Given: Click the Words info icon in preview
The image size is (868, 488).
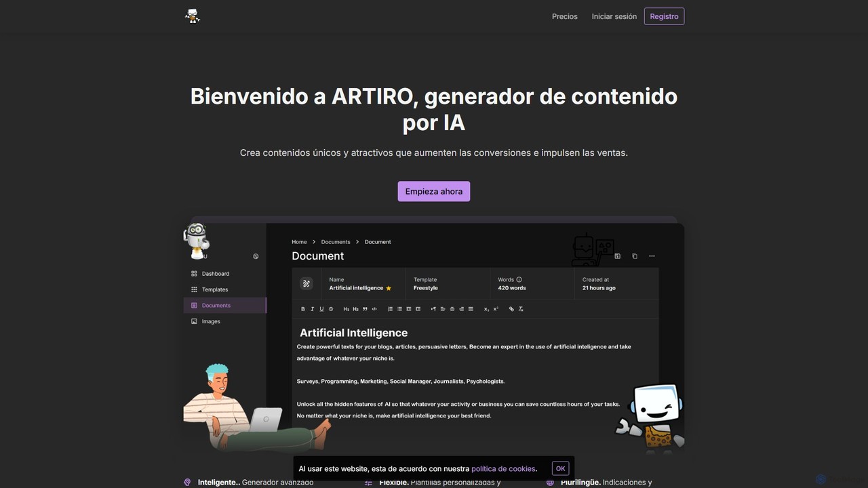Looking at the screenshot, I should (x=519, y=279).
